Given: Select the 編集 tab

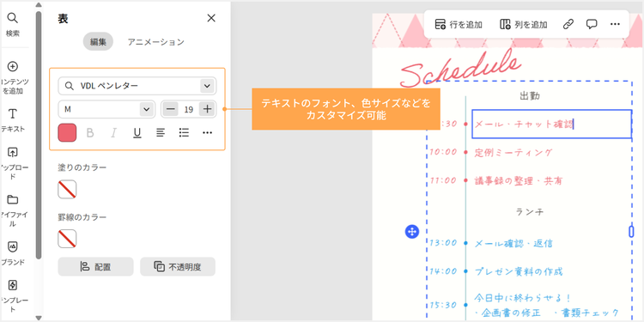Looking at the screenshot, I should [98, 42].
